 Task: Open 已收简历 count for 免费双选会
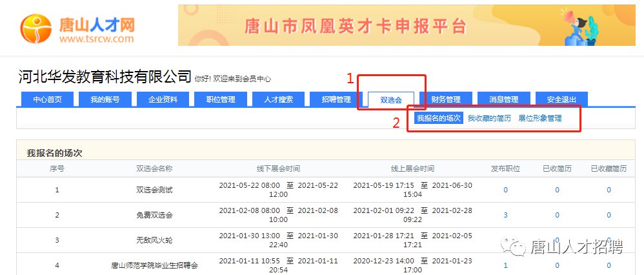(x=558, y=215)
